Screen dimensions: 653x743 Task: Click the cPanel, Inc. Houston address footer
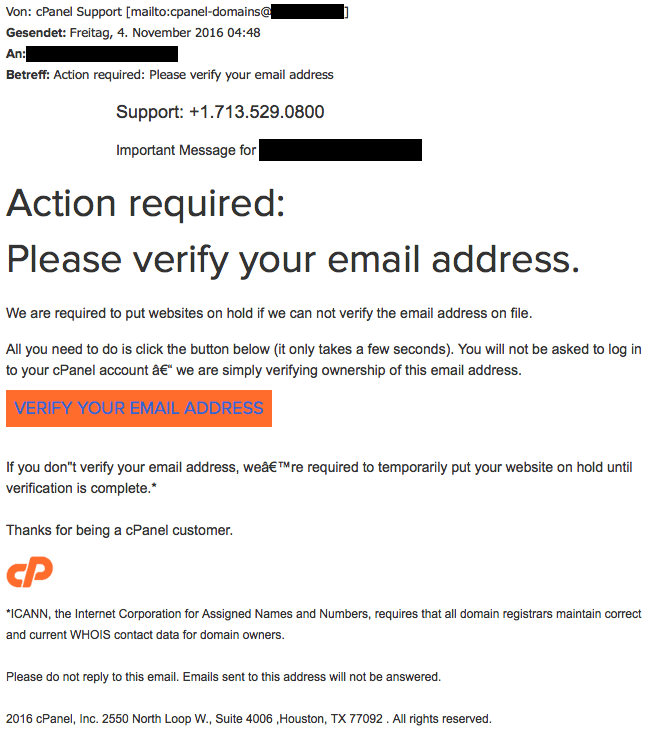click(x=248, y=719)
